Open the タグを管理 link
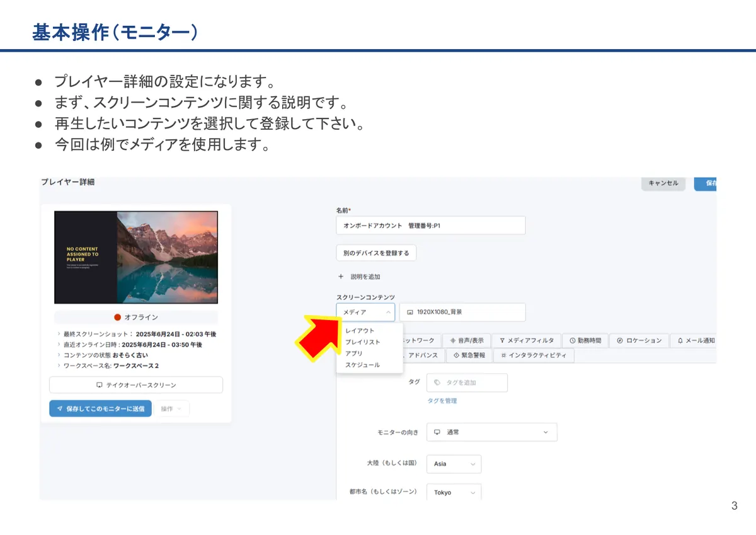Screen dimensions: 756x535 [442, 401]
